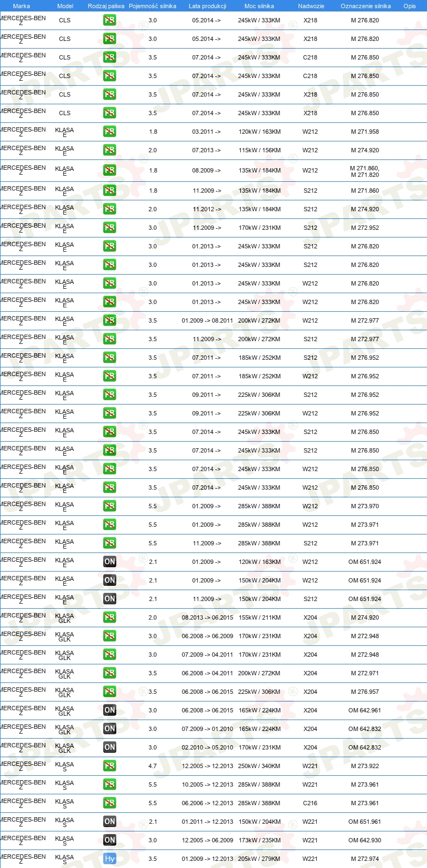Image resolution: width=427 pixels, height=868 pixels.
Task: Click the Nadwozie column header
Action: 311,6
